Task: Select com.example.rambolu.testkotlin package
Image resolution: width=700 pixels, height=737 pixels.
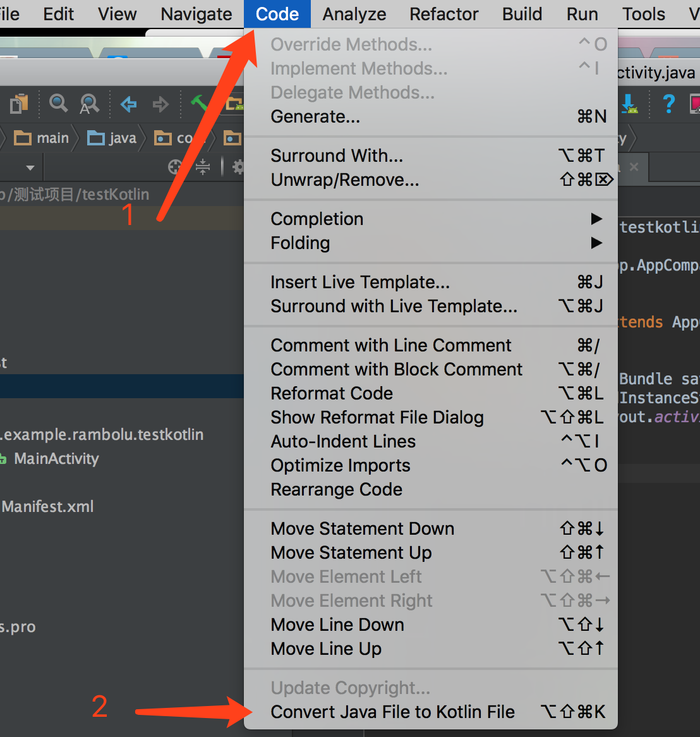Action: (x=102, y=435)
